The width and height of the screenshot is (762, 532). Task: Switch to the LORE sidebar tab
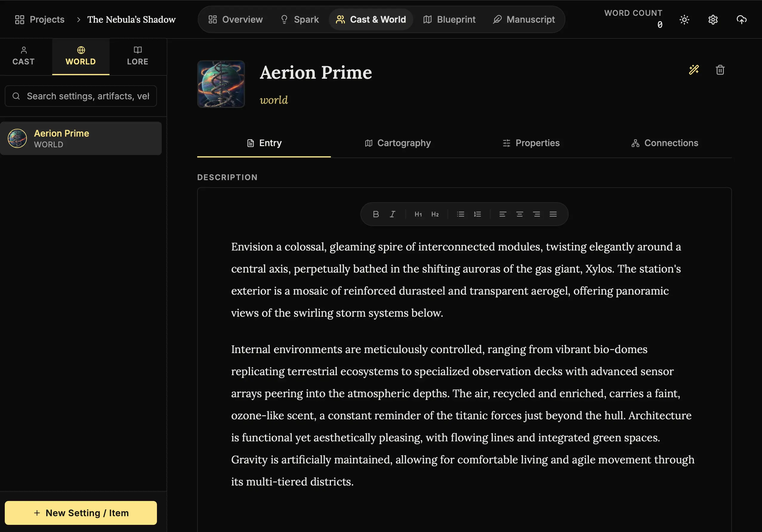[x=138, y=56]
